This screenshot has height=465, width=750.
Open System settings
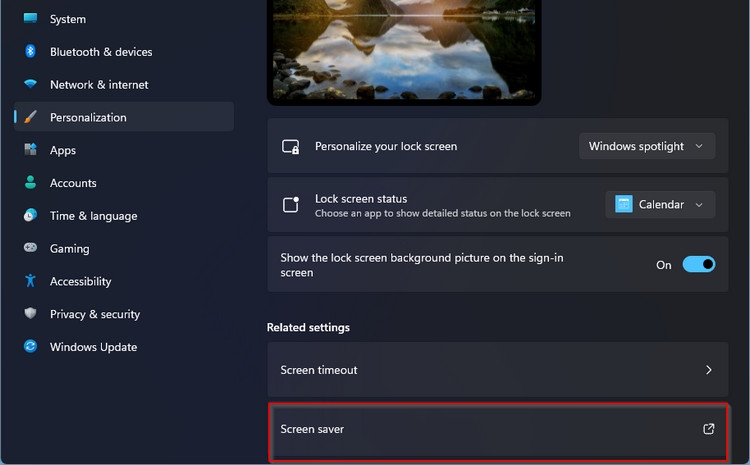pyautogui.click(x=124, y=19)
